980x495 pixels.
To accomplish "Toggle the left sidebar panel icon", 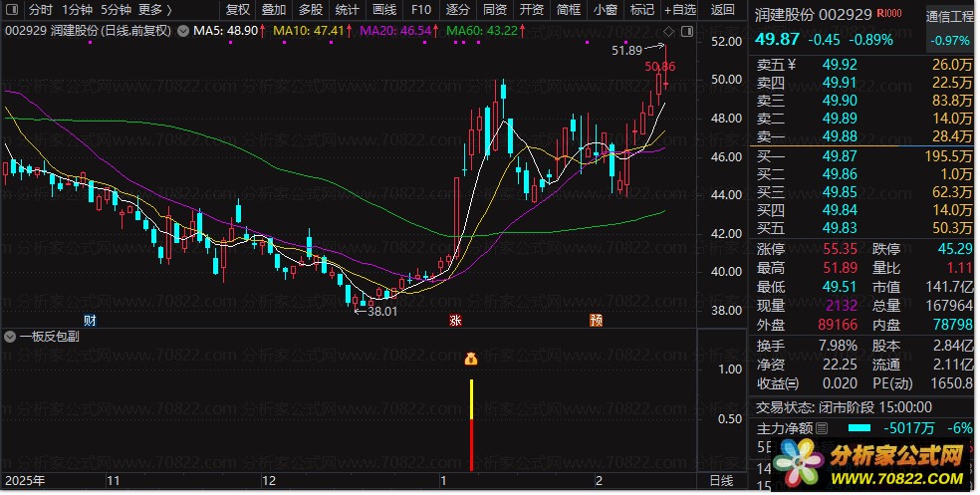I will point(11,10).
